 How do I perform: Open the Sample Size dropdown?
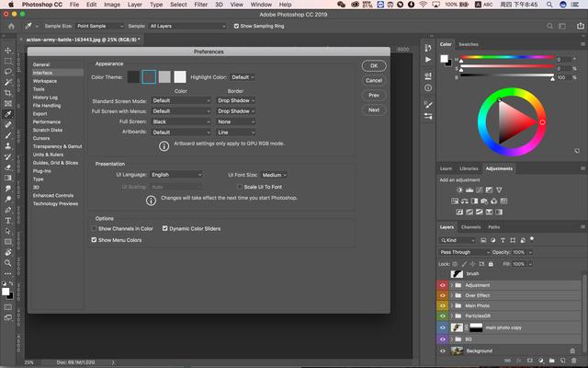tap(100, 26)
